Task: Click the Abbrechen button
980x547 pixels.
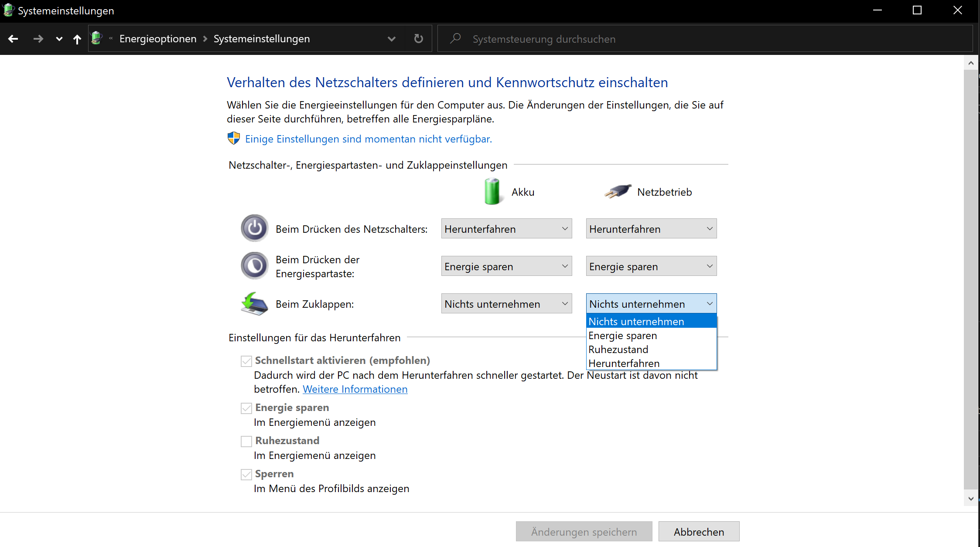Action: [x=699, y=532]
